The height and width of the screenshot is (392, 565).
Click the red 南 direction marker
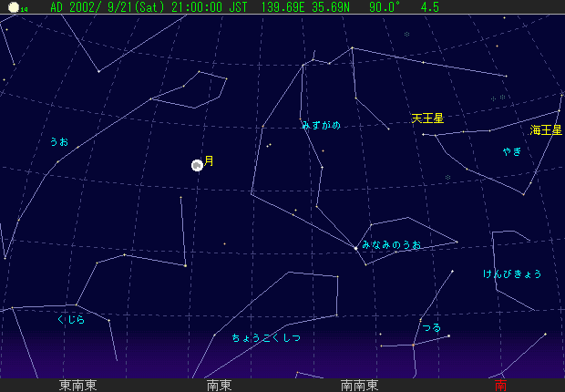(500, 386)
